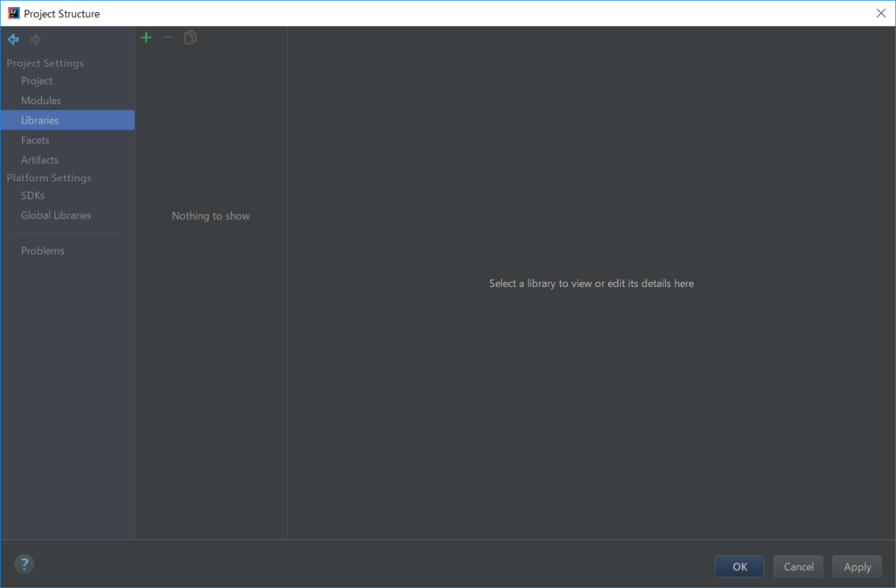Close the Project Structure dialog

[x=880, y=13]
